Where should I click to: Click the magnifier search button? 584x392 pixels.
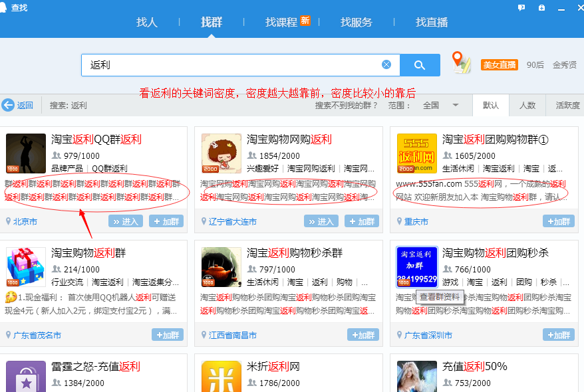point(420,65)
